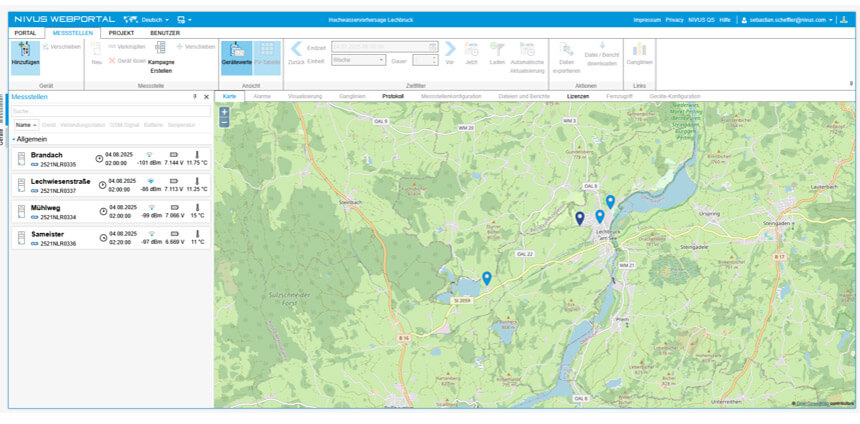The width and height of the screenshot is (860, 424).
Task: Click the Hilfe link
Action: (725, 20)
